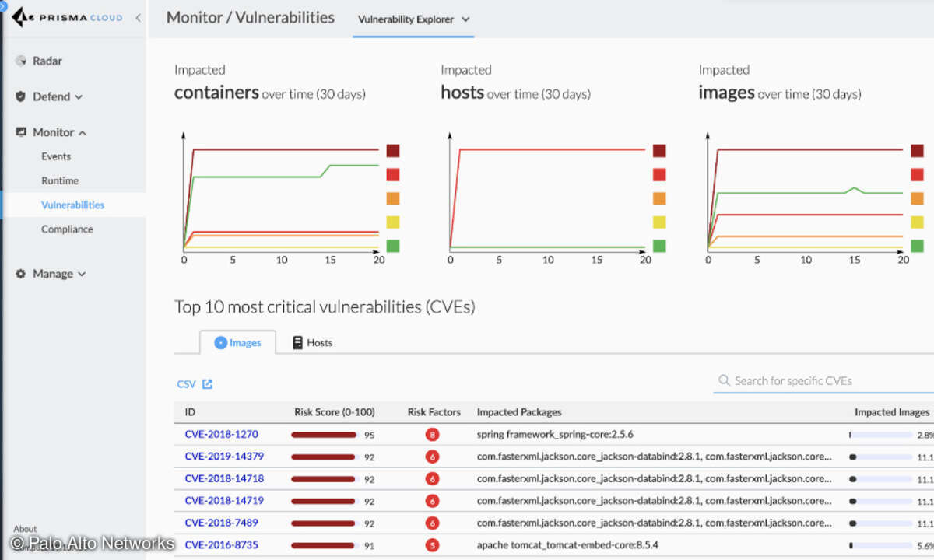The height and width of the screenshot is (560, 934).
Task: Open CVE-2018-7489 details
Action: tap(221, 523)
